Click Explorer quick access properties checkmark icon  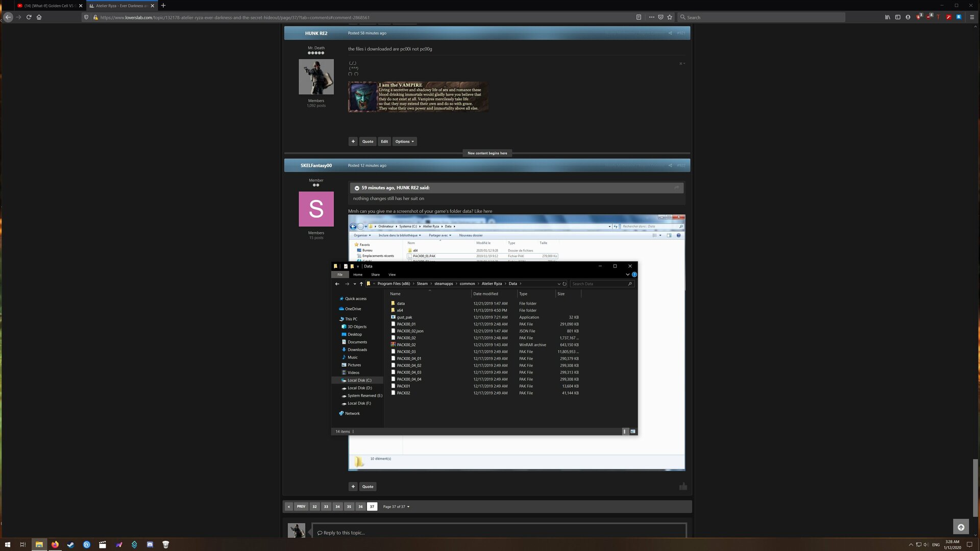coord(346,266)
